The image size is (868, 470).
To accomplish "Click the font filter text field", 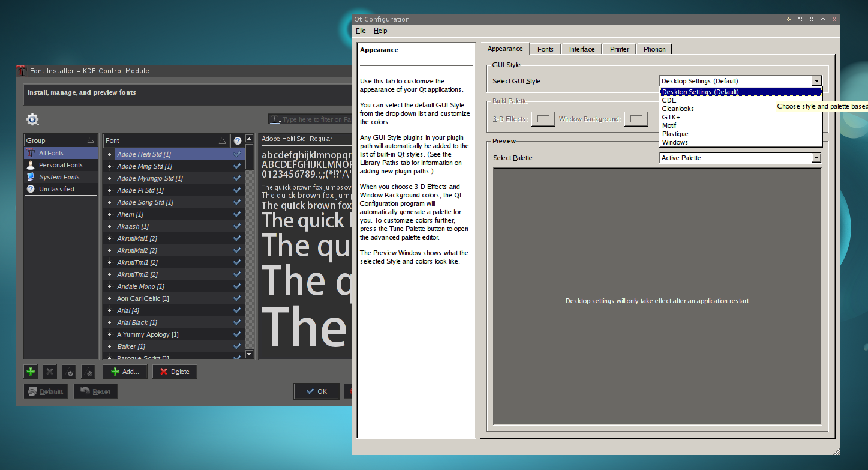I will (315, 119).
